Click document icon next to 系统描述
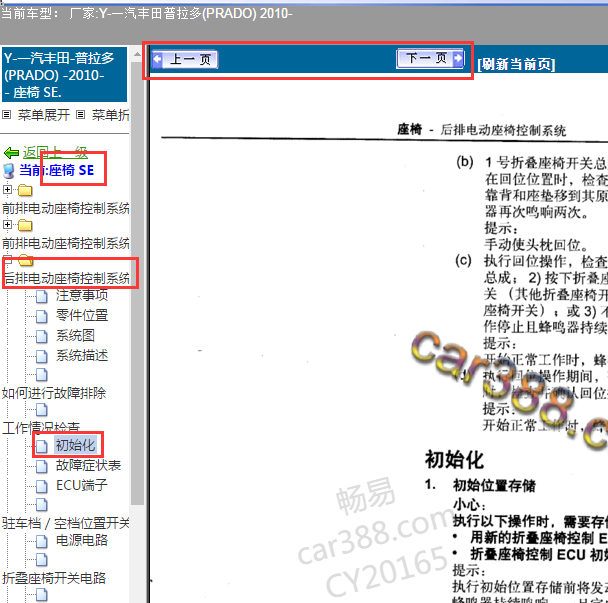The image size is (608, 603). coord(41,356)
